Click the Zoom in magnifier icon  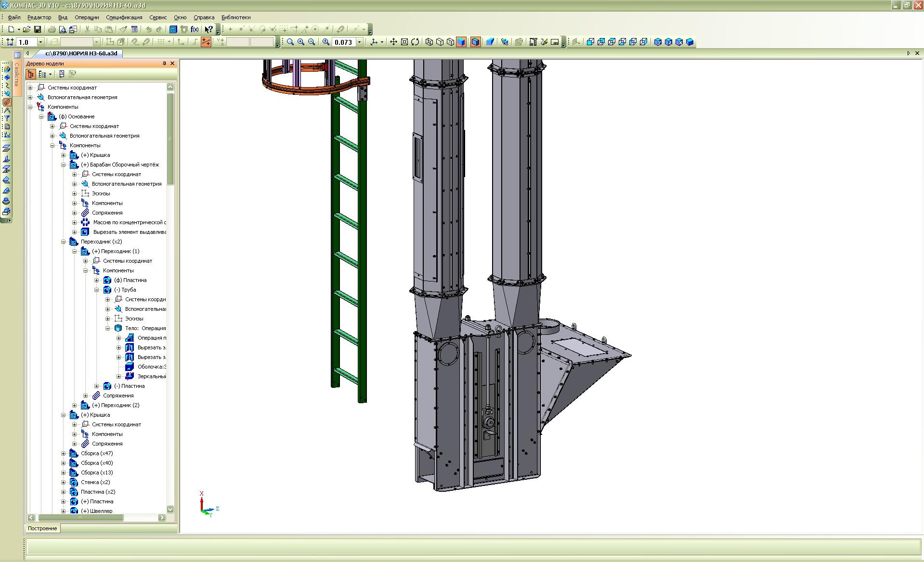point(301,42)
